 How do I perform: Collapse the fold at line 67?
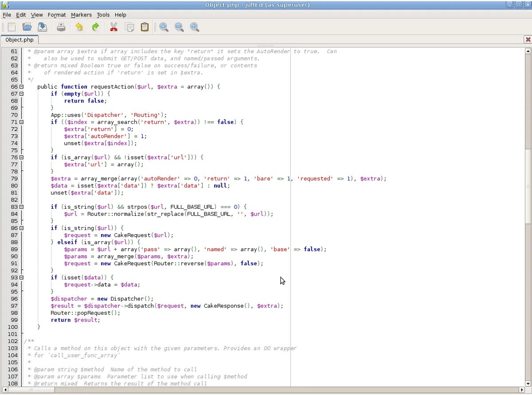click(x=21, y=94)
